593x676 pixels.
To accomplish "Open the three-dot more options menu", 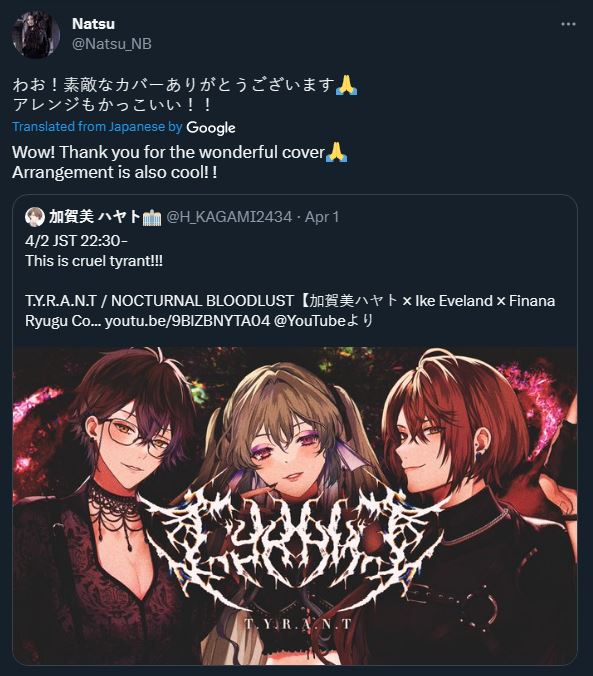I will tap(568, 24).
